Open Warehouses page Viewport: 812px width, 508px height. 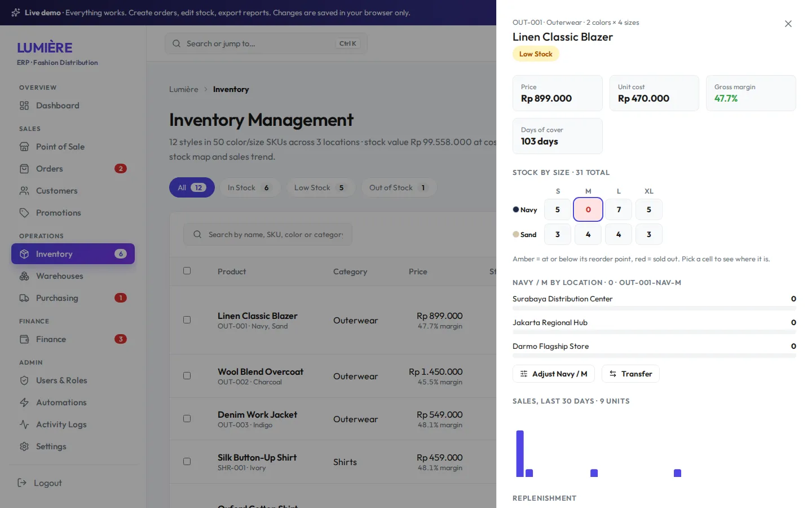point(73,276)
